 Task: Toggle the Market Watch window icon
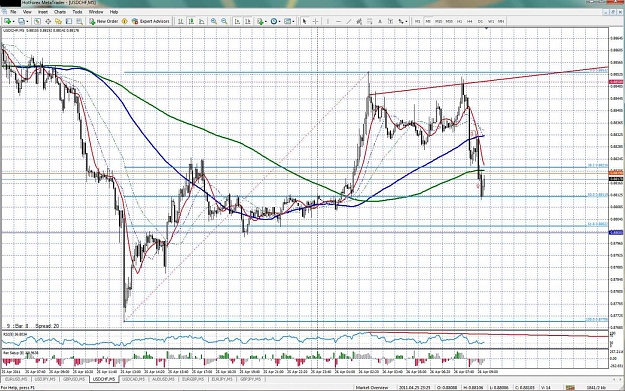click(37, 21)
